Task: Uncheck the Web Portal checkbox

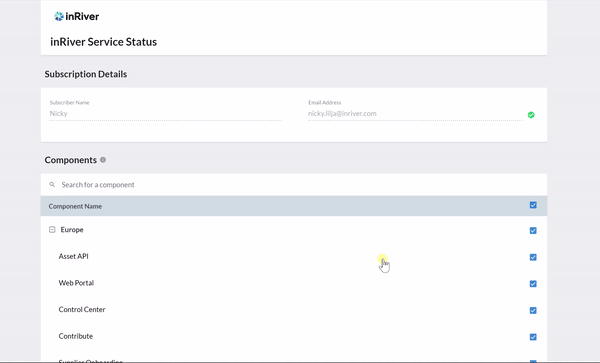Action: click(x=533, y=284)
